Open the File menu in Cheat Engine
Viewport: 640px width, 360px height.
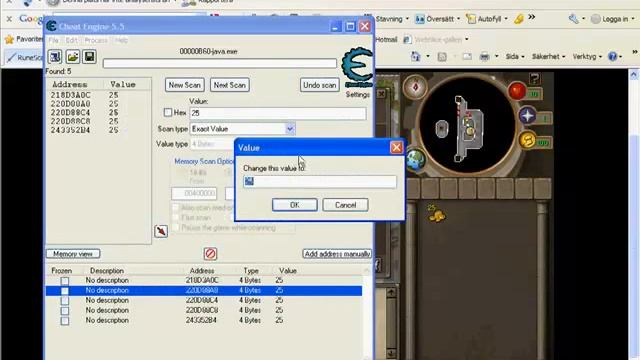[53, 40]
